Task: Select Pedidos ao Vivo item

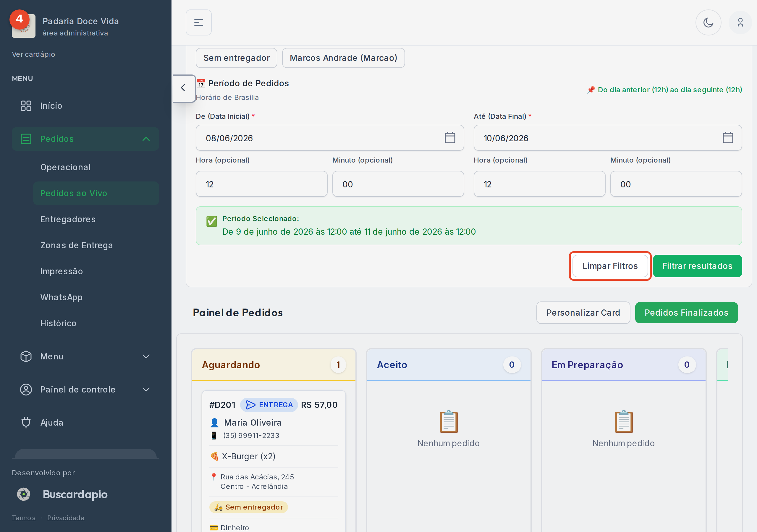Action: (x=96, y=193)
